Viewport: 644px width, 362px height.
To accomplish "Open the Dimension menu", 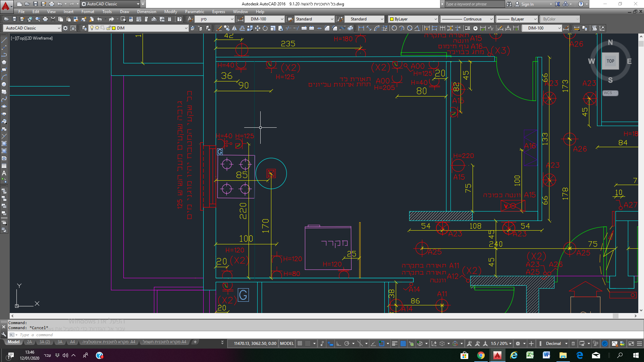I will point(147,12).
